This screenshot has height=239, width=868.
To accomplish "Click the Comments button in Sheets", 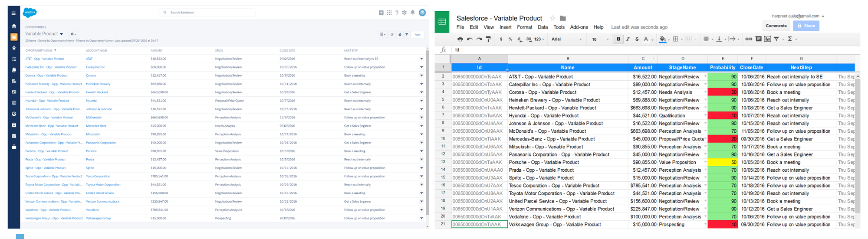I will (x=776, y=26).
